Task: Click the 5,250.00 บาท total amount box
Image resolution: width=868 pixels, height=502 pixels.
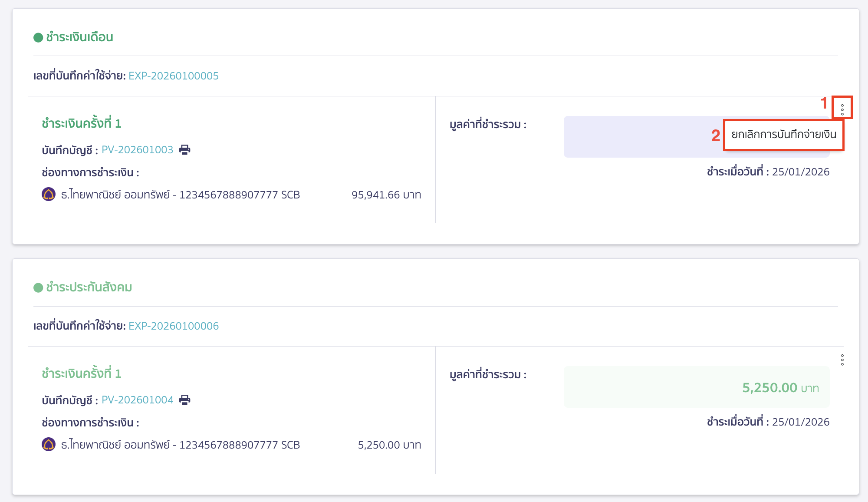Action: coord(696,387)
